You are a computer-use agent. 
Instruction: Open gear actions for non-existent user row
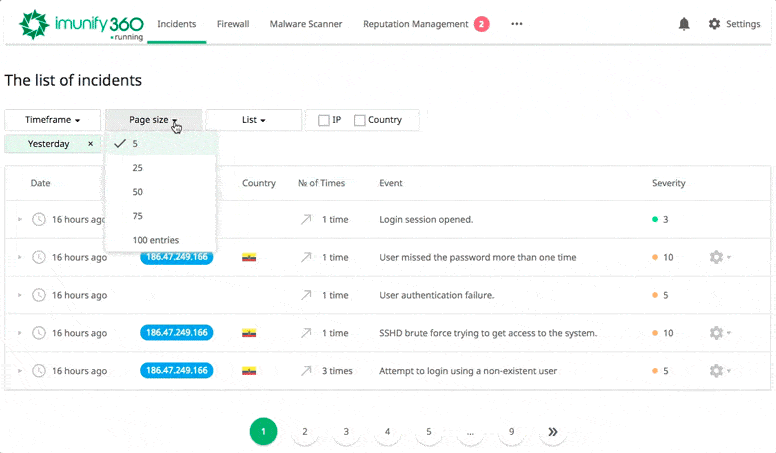pyautogui.click(x=717, y=371)
